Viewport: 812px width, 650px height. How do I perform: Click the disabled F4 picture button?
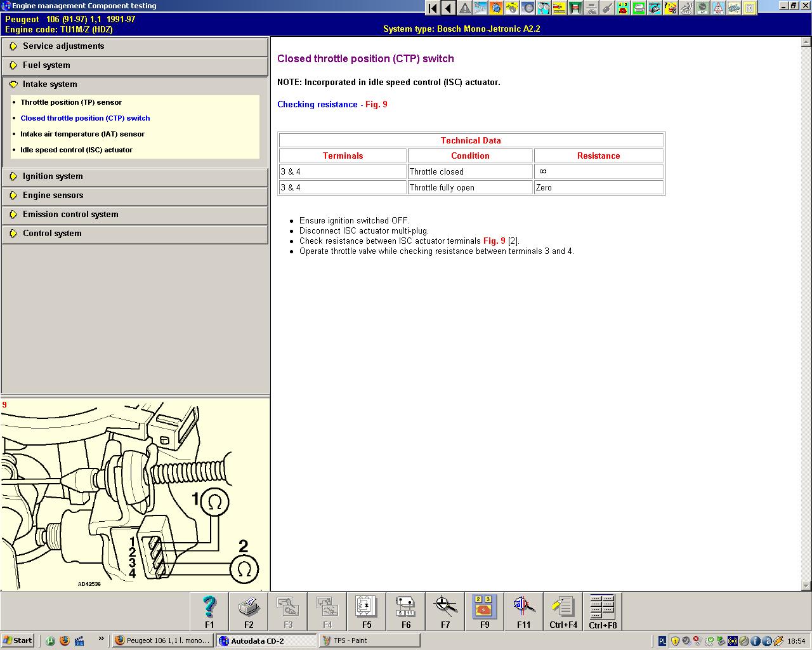(327, 612)
